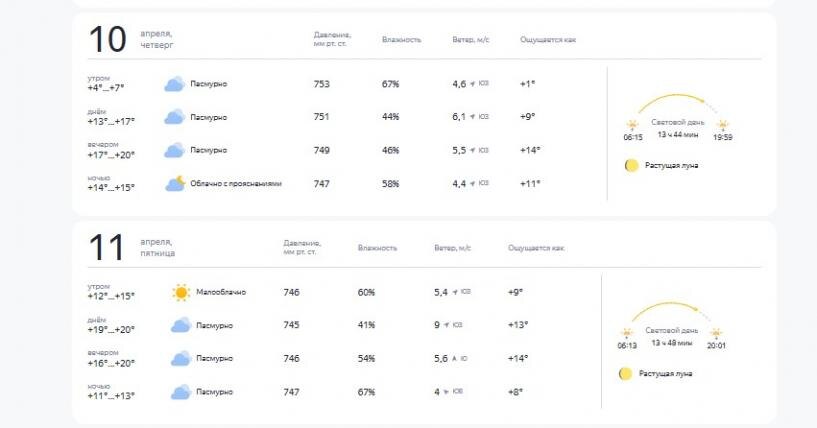Click 'Облачно с прояснениями' text
817x428 pixels.
coord(236,183)
